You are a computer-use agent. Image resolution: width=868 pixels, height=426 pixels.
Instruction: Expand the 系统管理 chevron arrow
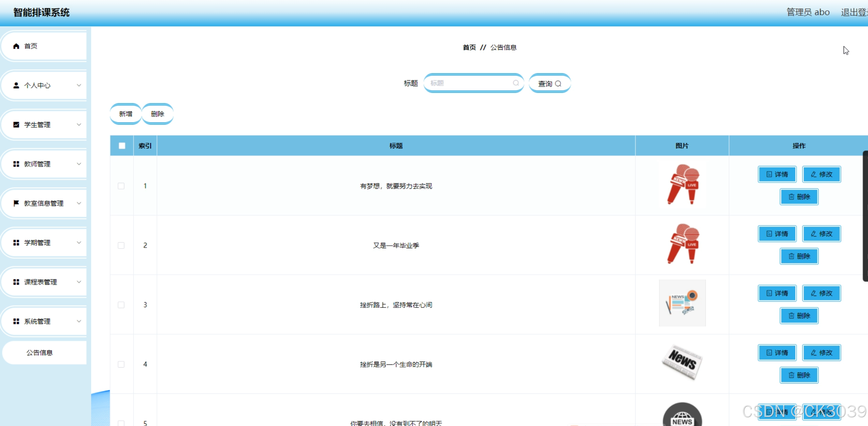pyautogui.click(x=79, y=321)
